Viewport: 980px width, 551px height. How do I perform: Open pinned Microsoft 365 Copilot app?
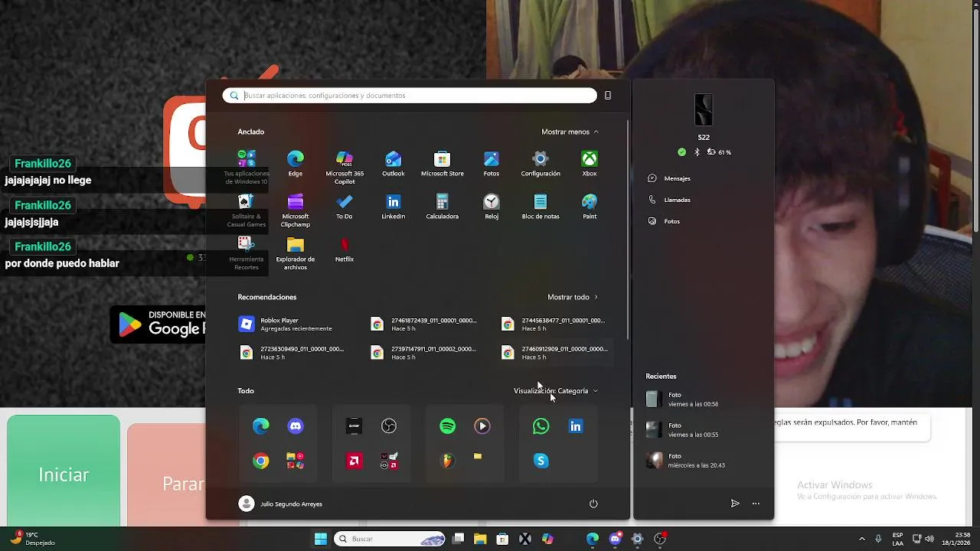click(x=345, y=167)
